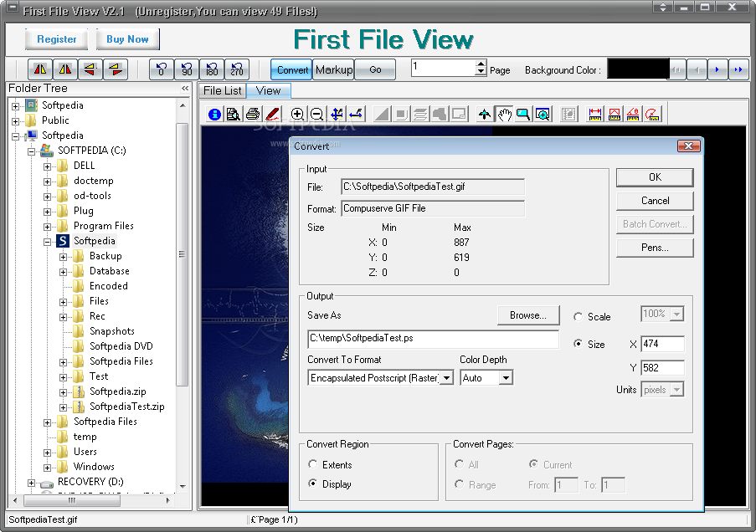756x532 pixels.
Task: Click the printer icon
Action: pos(253,115)
